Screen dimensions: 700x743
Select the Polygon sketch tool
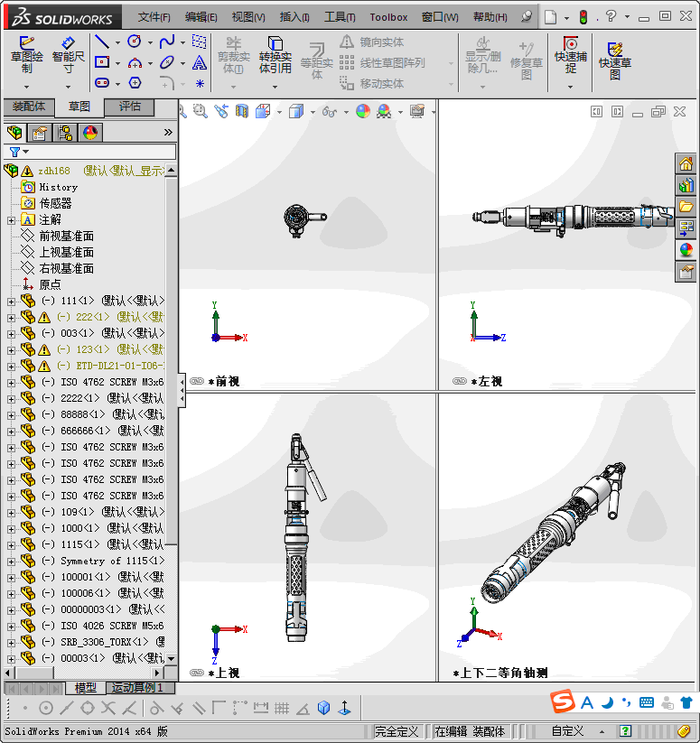click(x=135, y=82)
